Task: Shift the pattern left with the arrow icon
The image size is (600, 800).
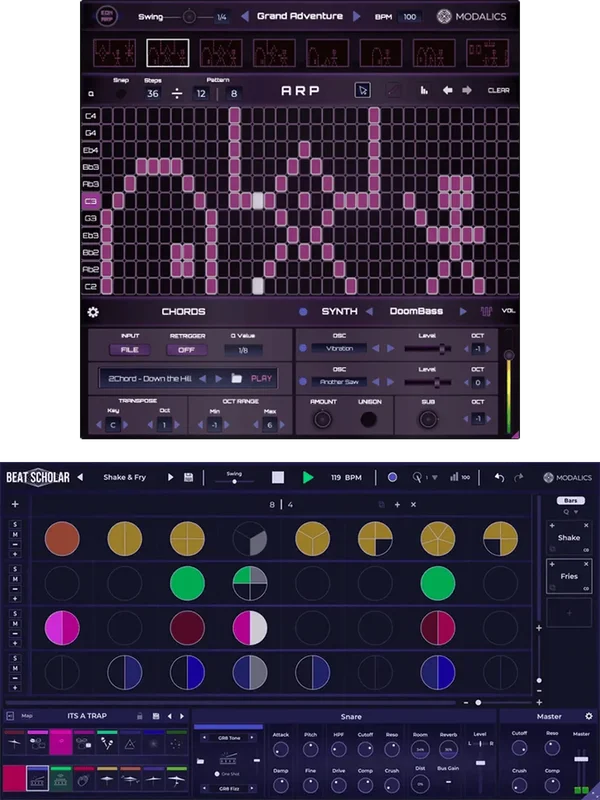Action: (x=447, y=90)
